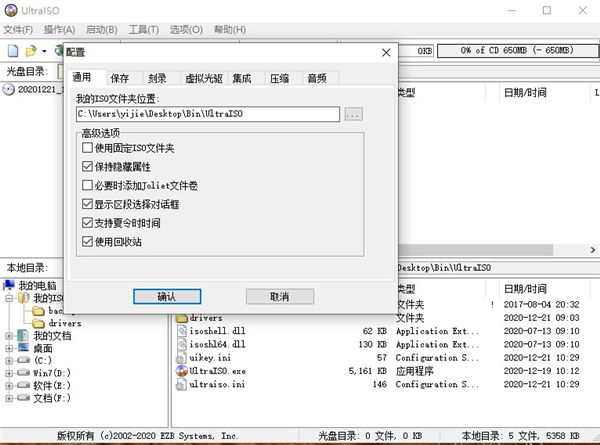Click the 桌面 desktop icon in the local tree
Image resolution: width=600 pixels, height=445 pixels.
pyautogui.click(x=23, y=347)
